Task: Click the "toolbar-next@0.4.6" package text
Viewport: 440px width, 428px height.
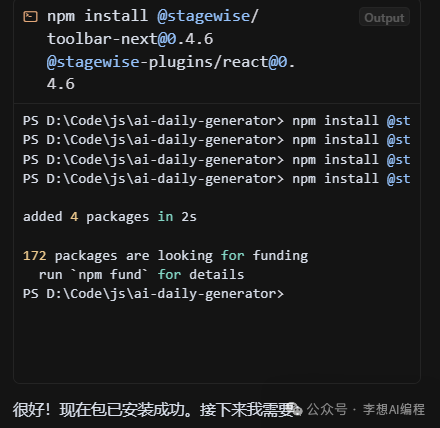Action: [130, 39]
